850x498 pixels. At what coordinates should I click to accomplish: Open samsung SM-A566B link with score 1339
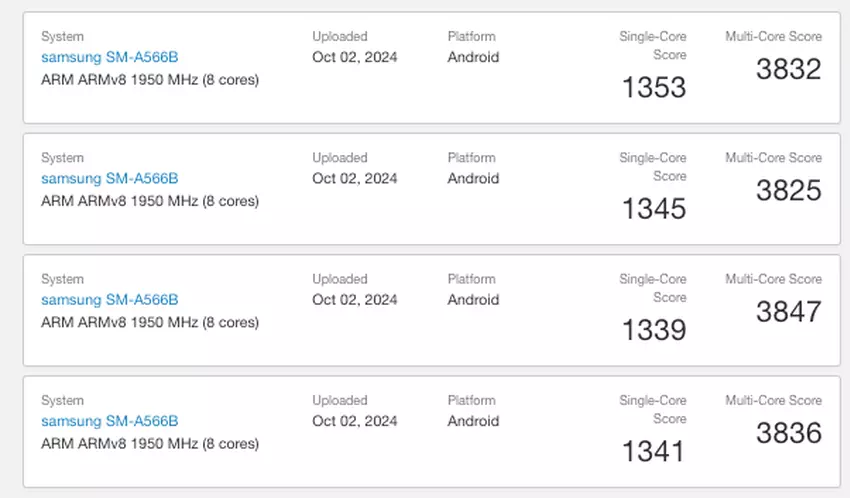[109, 300]
